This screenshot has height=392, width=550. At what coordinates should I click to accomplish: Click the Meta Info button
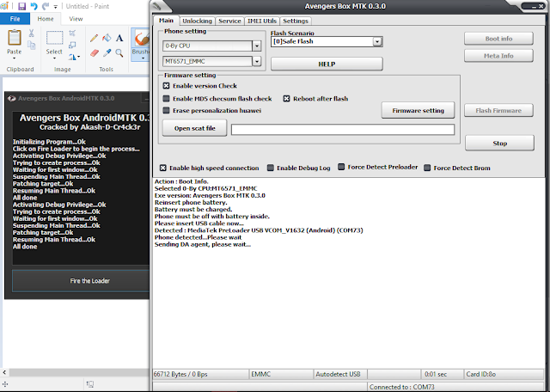point(498,56)
